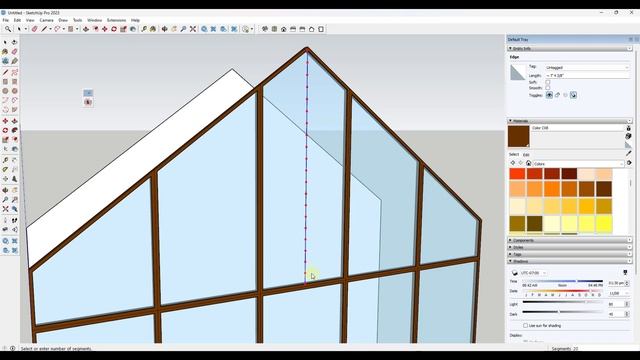Pick the Protractor tool in the left toolbar
The width and height of the screenshot is (640, 360).
[x=5, y=169]
